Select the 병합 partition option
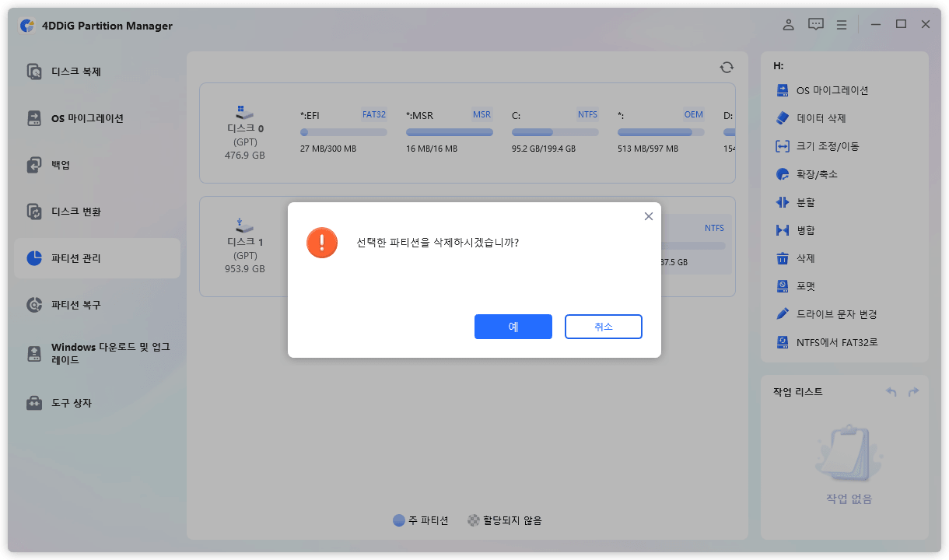Image resolution: width=949 pixels, height=560 pixels. (x=807, y=229)
